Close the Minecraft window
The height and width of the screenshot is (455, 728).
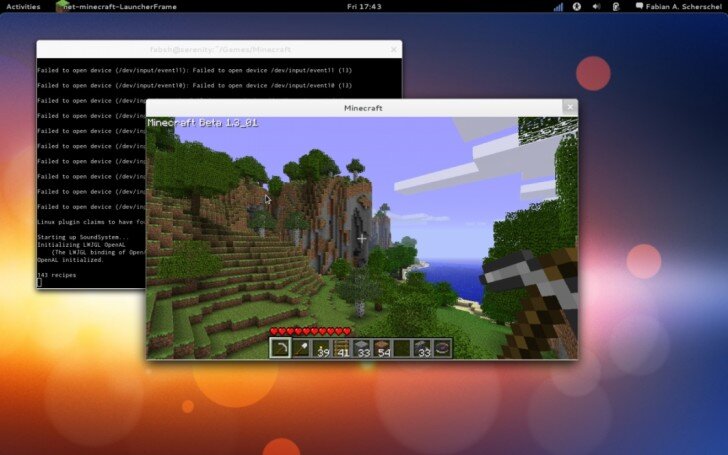570,107
